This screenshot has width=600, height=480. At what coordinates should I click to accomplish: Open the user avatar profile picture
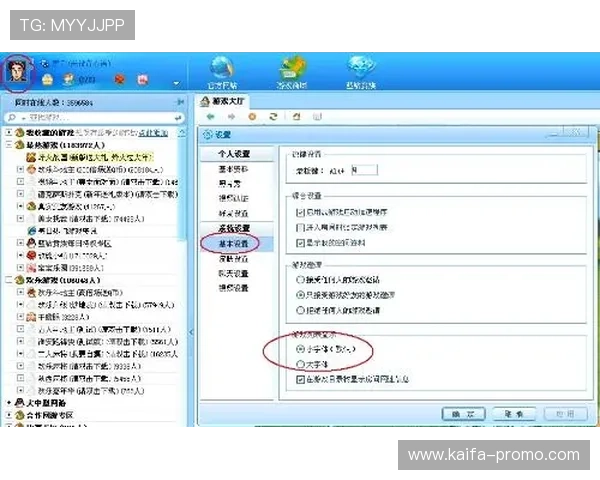pyautogui.click(x=17, y=72)
